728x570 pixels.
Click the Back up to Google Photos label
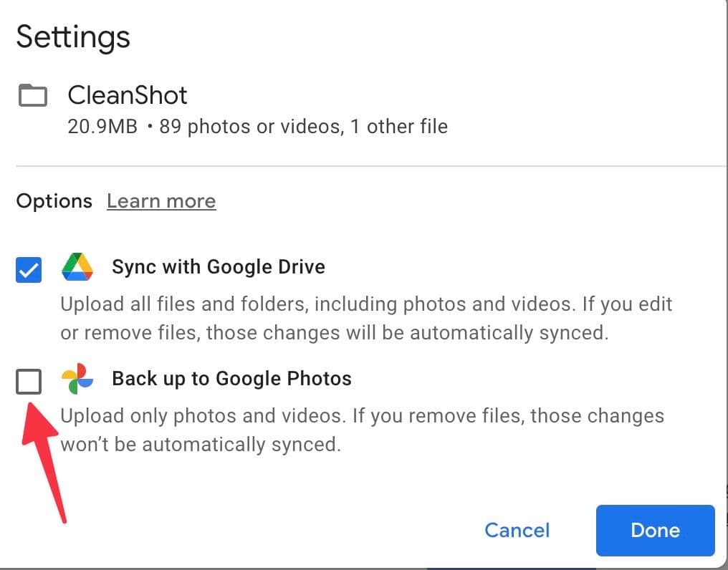point(231,378)
